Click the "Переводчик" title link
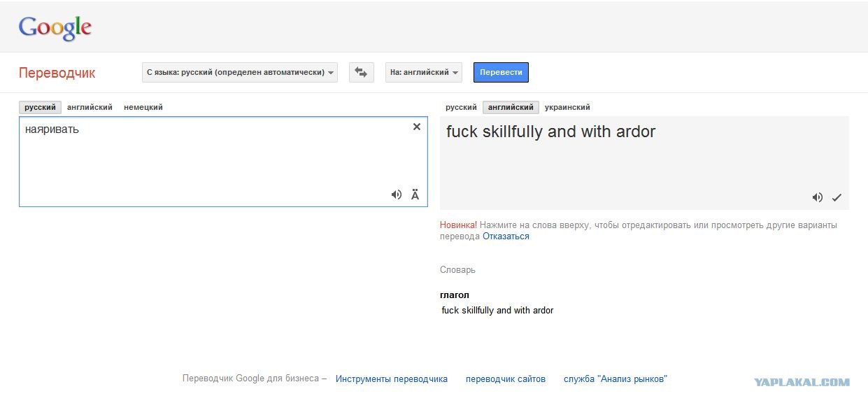Screen dimensions: 868x403 57,73
